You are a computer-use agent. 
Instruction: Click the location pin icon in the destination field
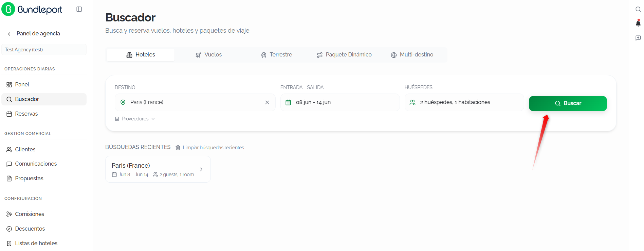click(x=123, y=102)
